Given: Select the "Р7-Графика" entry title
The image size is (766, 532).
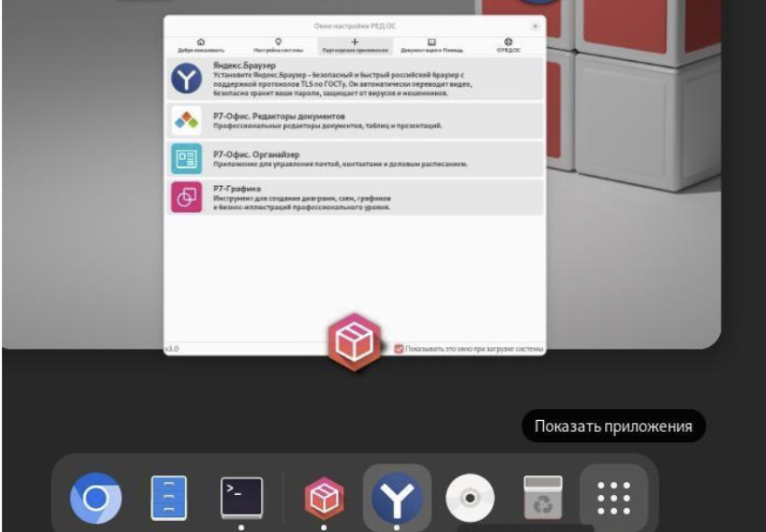Looking at the screenshot, I should (237, 189).
